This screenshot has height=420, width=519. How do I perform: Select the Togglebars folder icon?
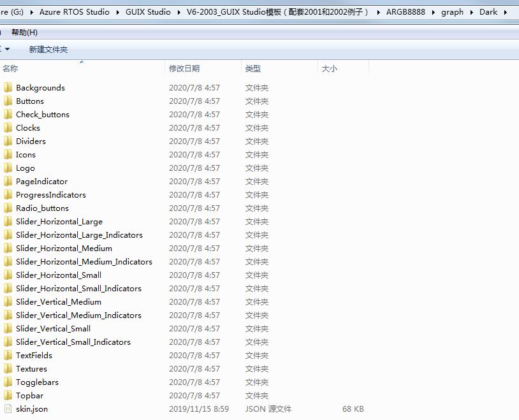pos(8,382)
